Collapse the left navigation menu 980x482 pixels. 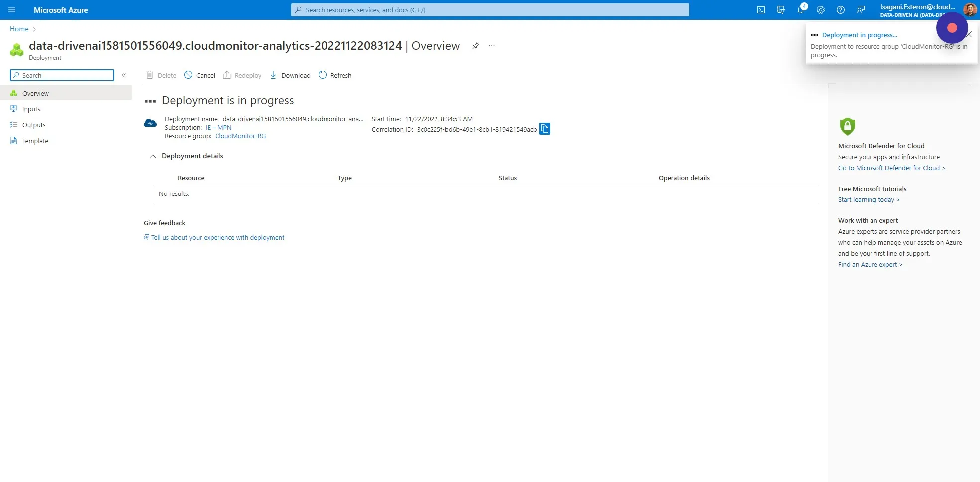[x=124, y=75]
